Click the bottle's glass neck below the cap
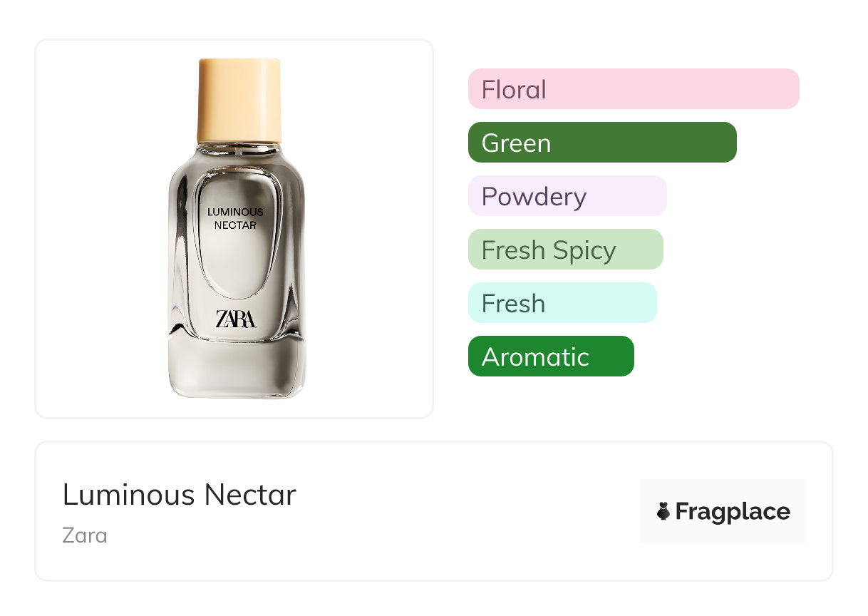Image resolution: width=868 pixels, height=616 pixels. click(x=239, y=149)
